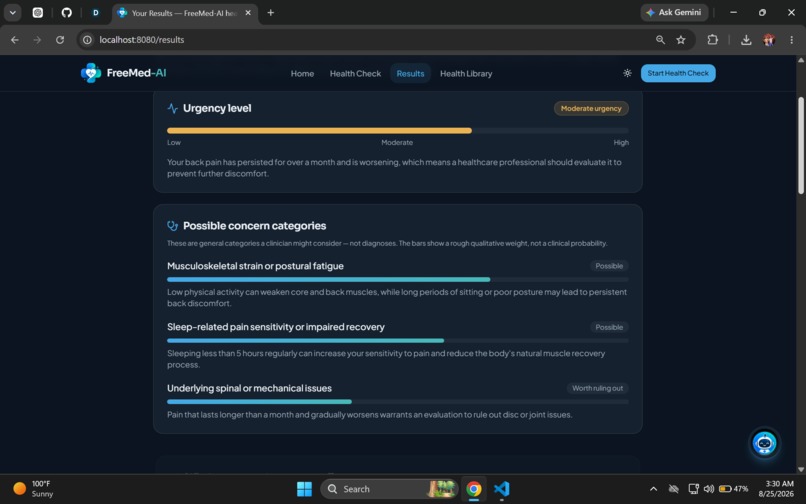Open the tab search dropdown arrow
Image resolution: width=806 pixels, height=504 pixels.
click(12, 13)
